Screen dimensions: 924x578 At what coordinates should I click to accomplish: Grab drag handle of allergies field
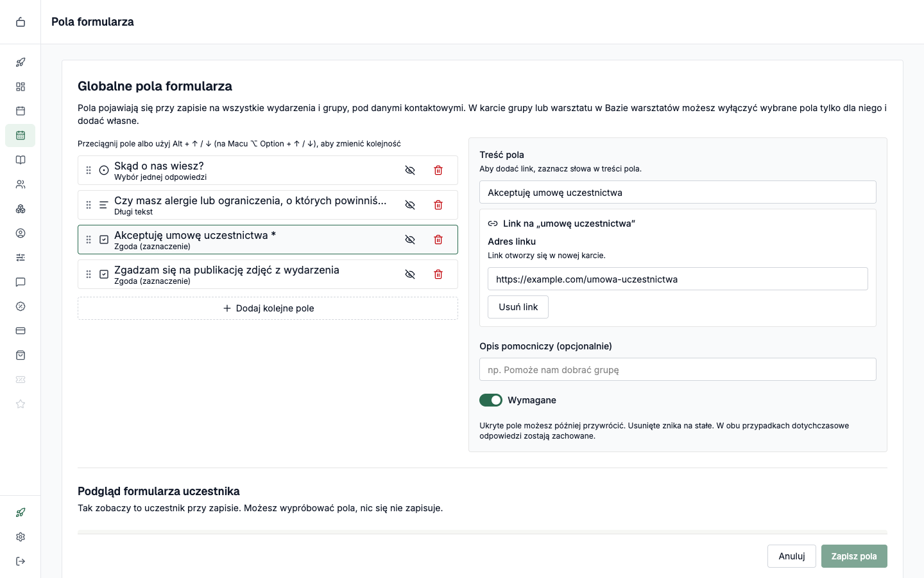(x=89, y=205)
